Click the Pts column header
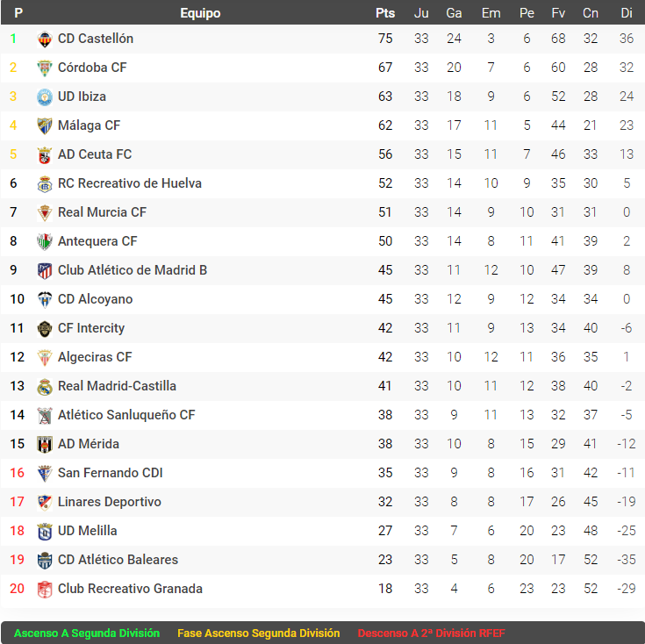 (x=385, y=13)
